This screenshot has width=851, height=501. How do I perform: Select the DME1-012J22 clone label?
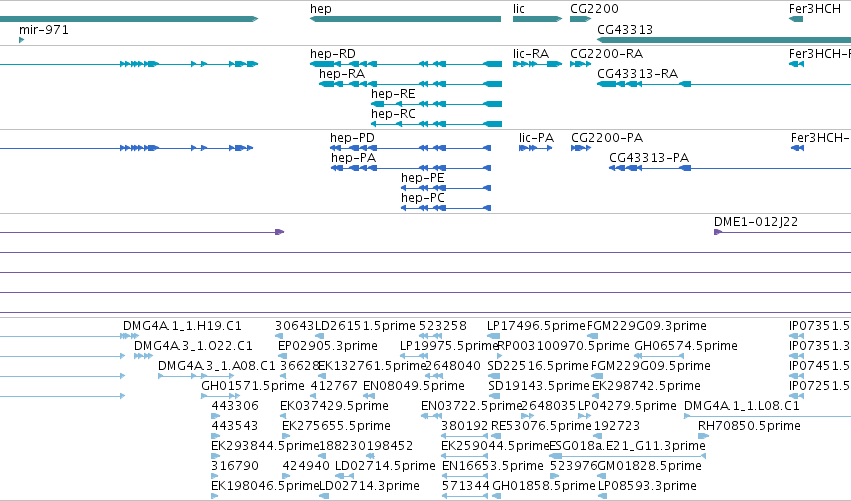pyautogui.click(x=756, y=222)
